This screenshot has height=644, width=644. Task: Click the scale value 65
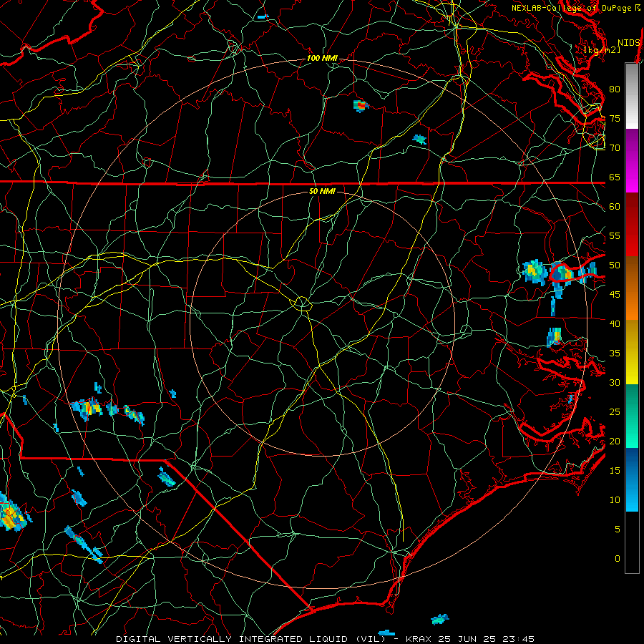click(x=615, y=177)
